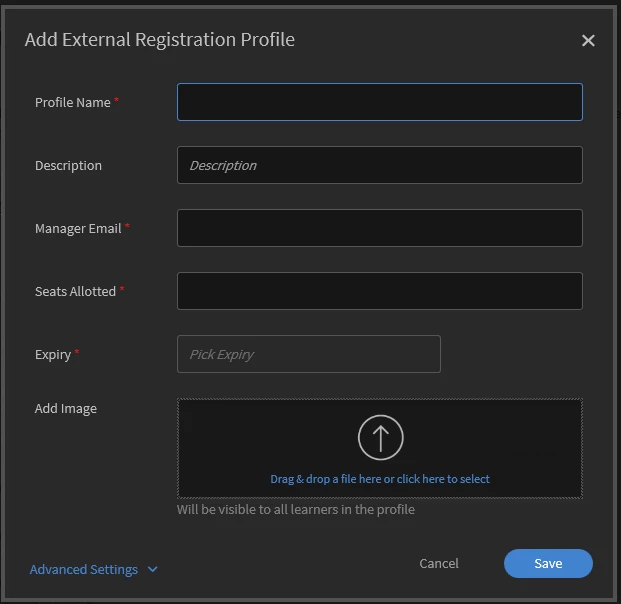The height and width of the screenshot is (604, 621).
Task: Select the Manager Email input box
Action: click(x=380, y=228)
